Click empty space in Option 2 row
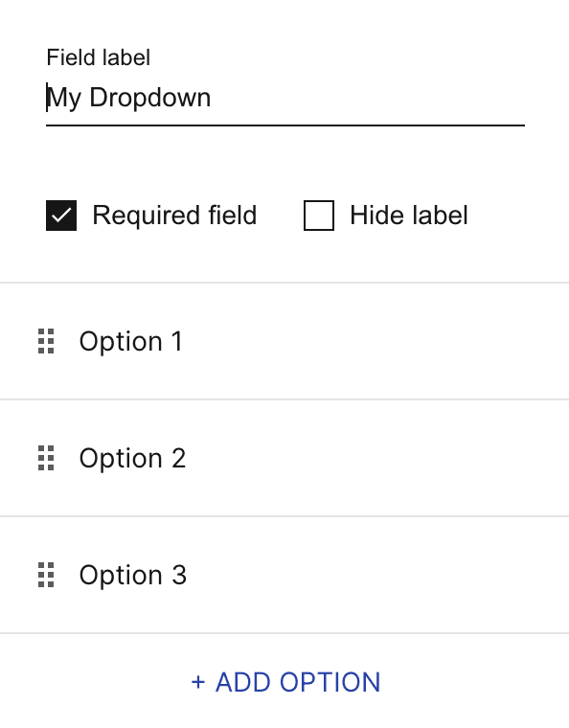 (372, 458)
